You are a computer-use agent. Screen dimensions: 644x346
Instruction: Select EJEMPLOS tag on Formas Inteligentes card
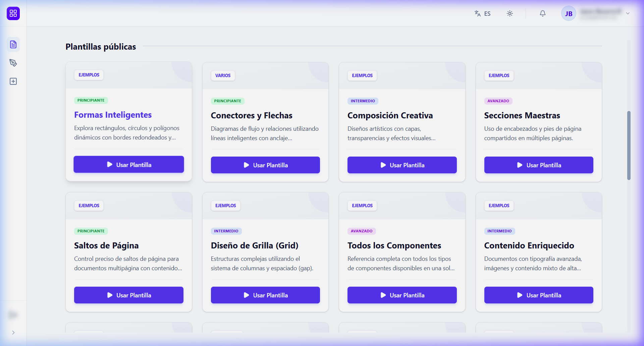point(89,75)
